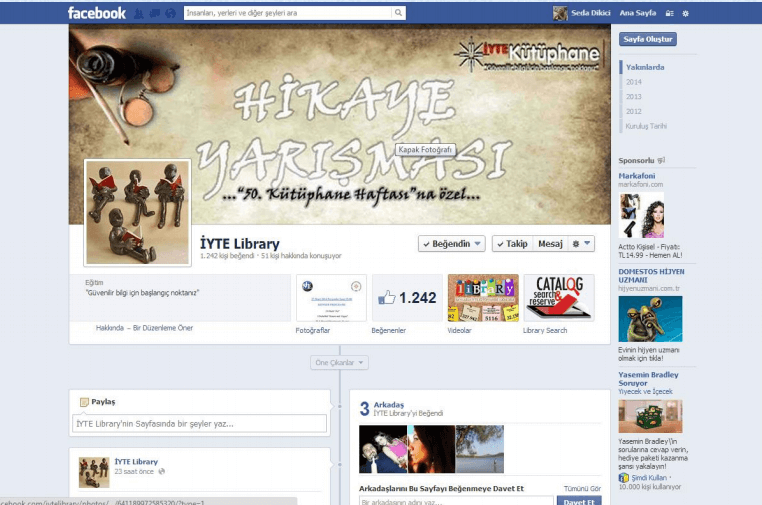Screen dimensions: 762x505
Task: Open the Catalog Search & Reserve tile
Action: pyautogui.click(x=559, y=297)
